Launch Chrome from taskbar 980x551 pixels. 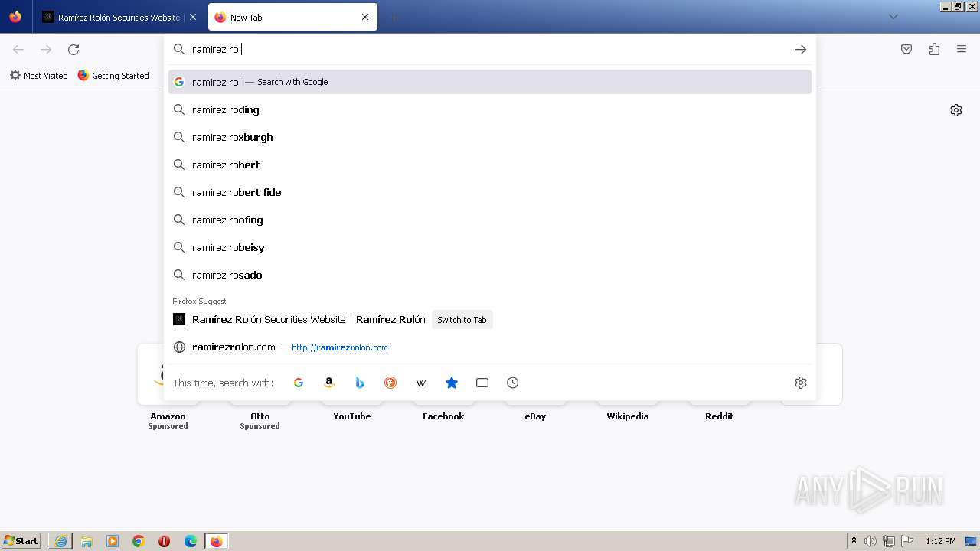[139, 541]
